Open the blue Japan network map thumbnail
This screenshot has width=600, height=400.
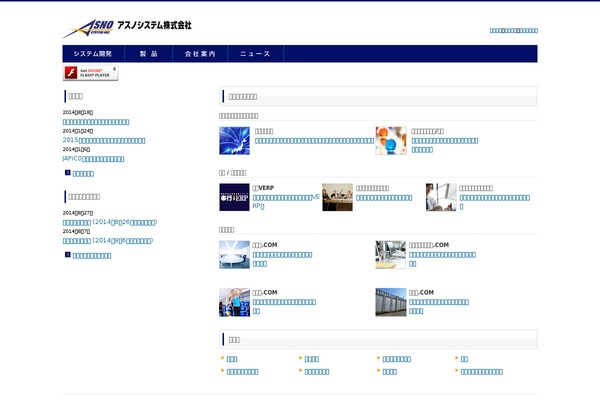click(x=235, y=141)
